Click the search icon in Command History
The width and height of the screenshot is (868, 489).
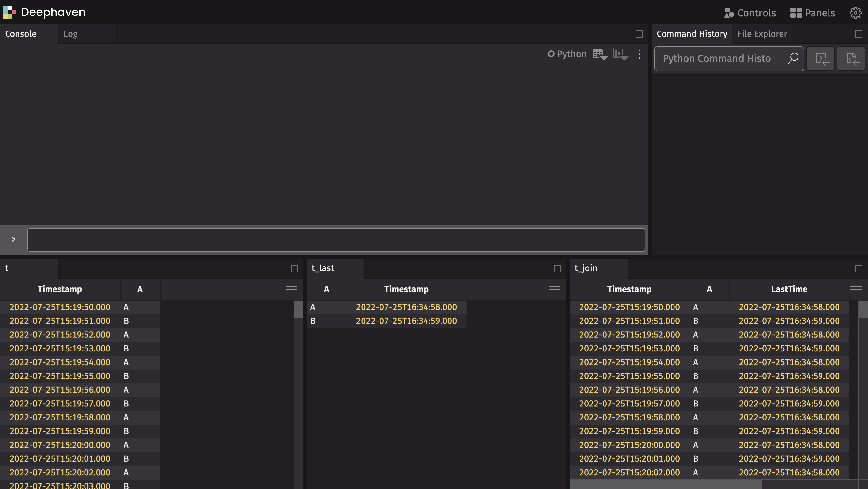tap(793, 59)
